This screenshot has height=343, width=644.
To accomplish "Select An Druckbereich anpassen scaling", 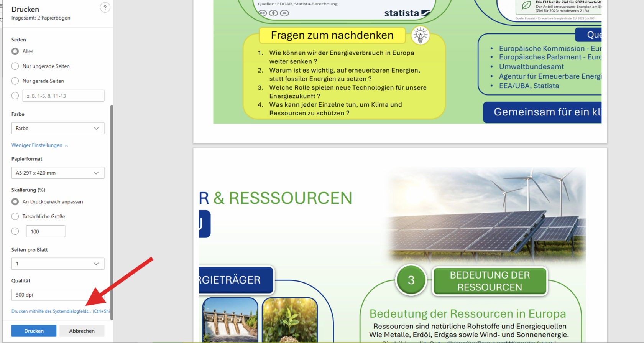I will 15,202.
